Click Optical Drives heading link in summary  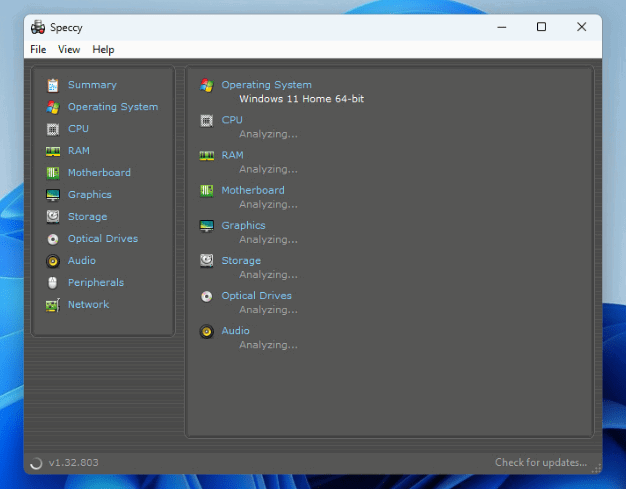(257, 295)
